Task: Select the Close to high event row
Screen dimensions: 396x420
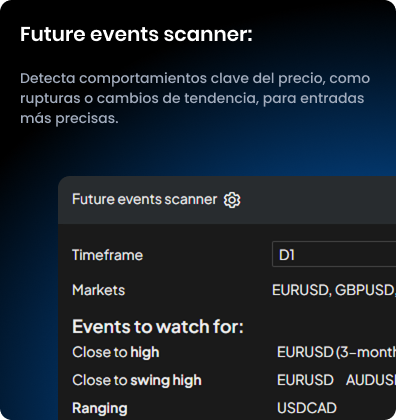Action: tap(227, 352)
